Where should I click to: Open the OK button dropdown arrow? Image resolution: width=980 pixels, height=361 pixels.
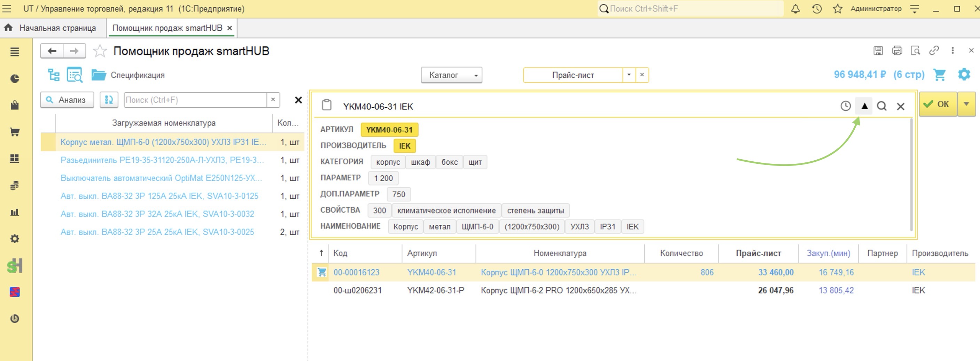[966, 104]
